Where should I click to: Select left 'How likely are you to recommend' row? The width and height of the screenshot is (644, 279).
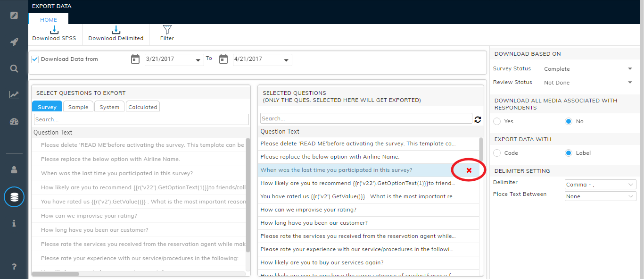tap(139, 187)
